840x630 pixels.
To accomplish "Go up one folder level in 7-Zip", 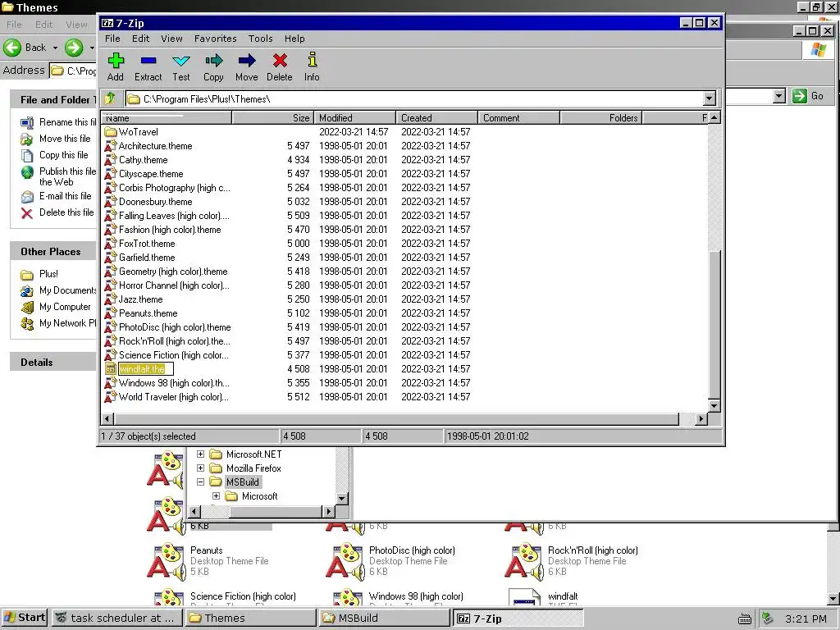I will pos(111,98).
